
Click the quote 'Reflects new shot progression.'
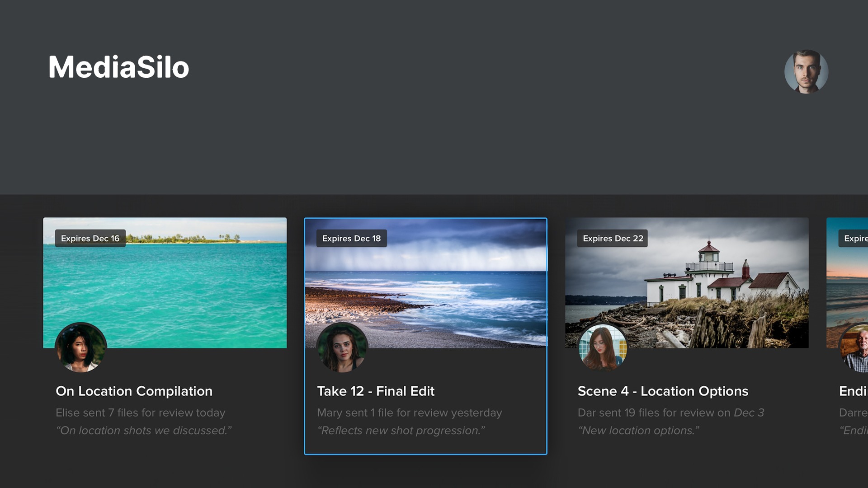click(401, 431)
